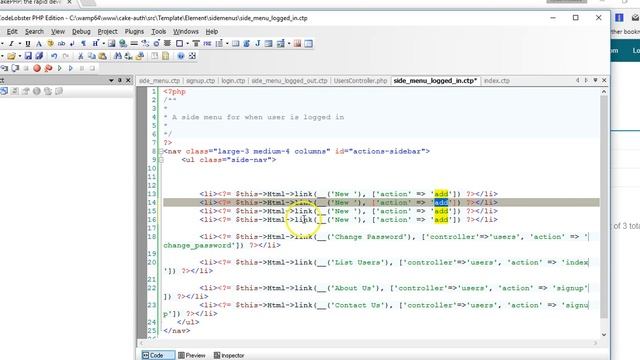The width and height of the screenshot is (640, 360).
Task: Switch to UsersController.php tab
Action: click(360, 81)
